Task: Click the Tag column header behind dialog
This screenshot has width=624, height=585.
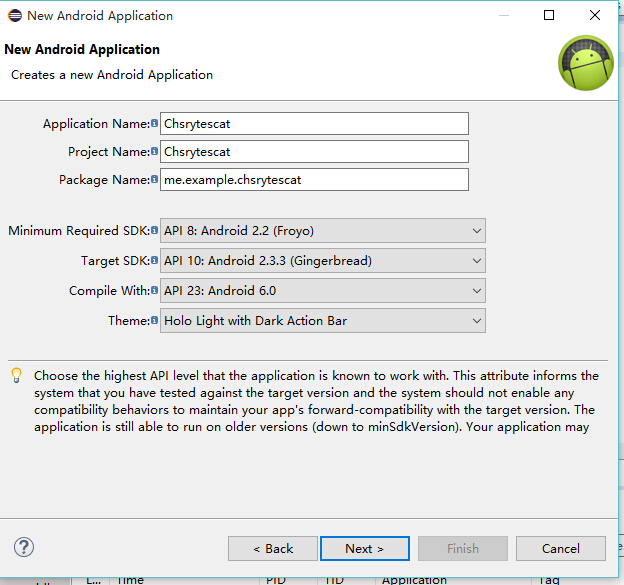Action: tap(549, 581)
